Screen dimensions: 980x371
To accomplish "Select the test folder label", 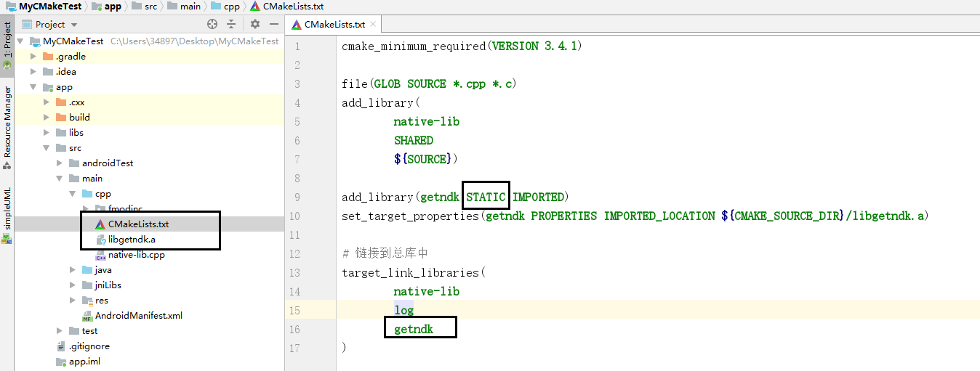I will coord(90,331).
